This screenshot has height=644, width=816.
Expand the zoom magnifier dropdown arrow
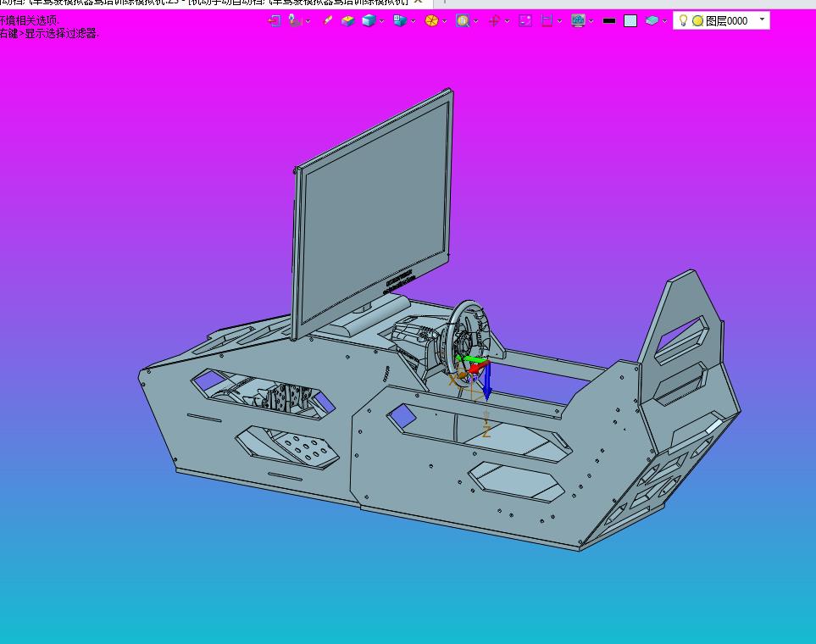tap(475, 21)
